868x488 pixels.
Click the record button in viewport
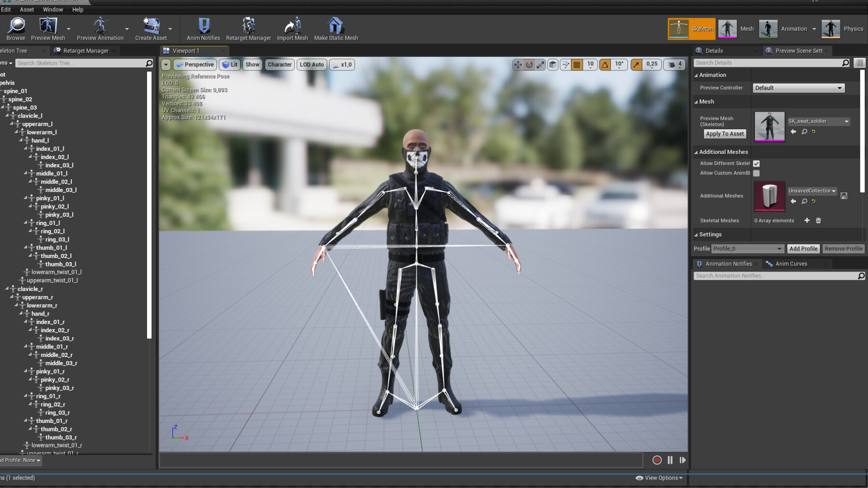click(x=657, y=460)
